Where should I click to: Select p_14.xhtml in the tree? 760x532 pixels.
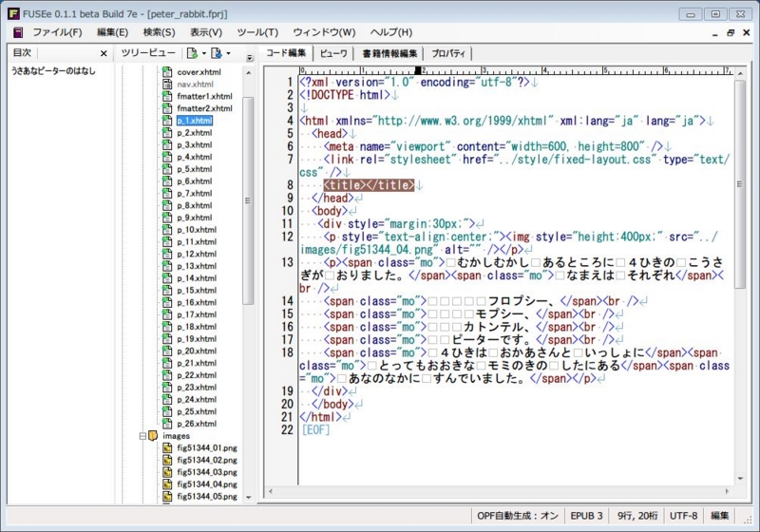[197, 278]
